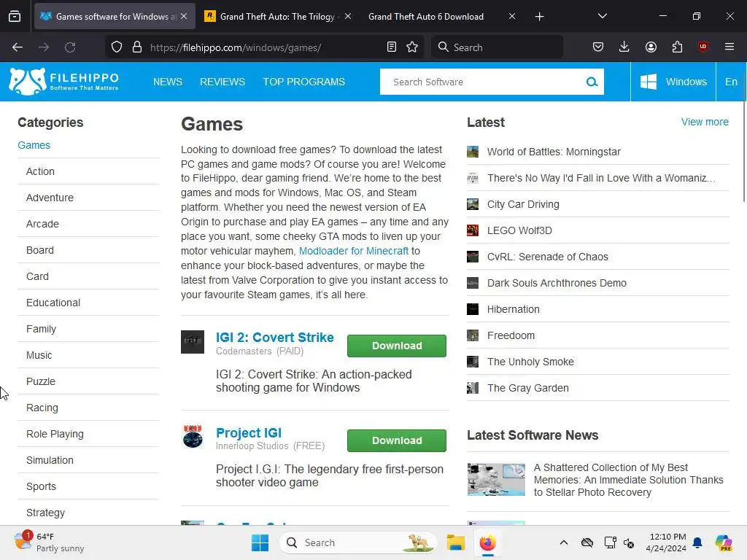
Task: Click the muted volume tray icon
Action: tap(629, 542)
